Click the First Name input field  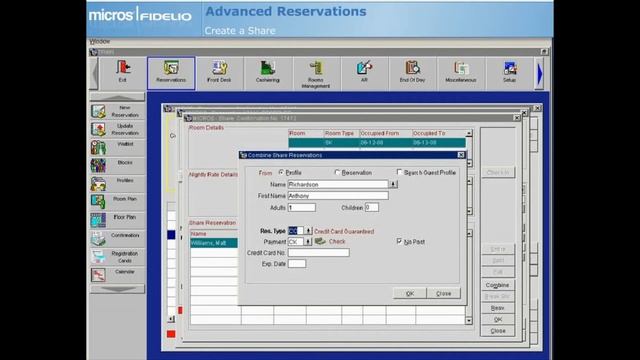pyautogui.click(x=338, y=196)
